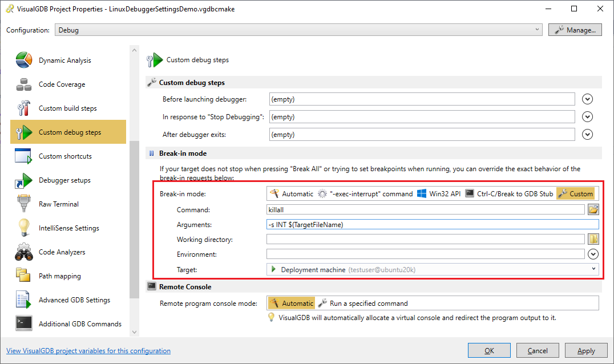Expand Before launching debugger actions
Screen dimensions: 614x364
[587, 99]
